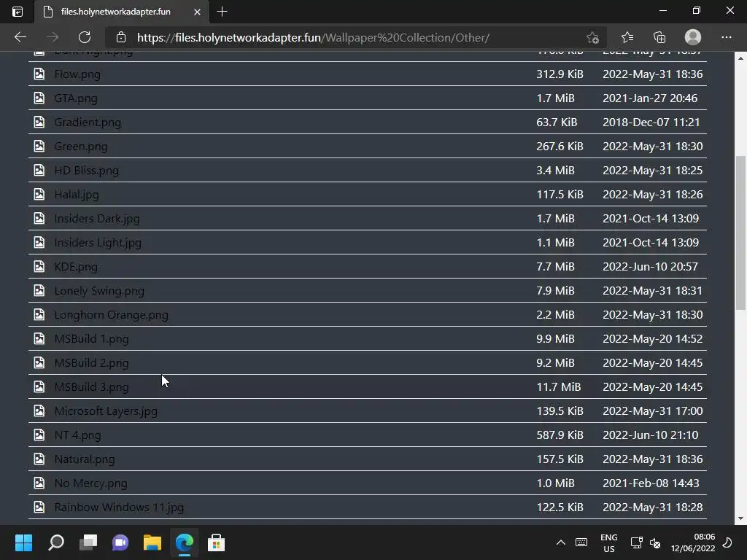
Task: Open HD Bliss.png wallpaper
Action: 86,171
